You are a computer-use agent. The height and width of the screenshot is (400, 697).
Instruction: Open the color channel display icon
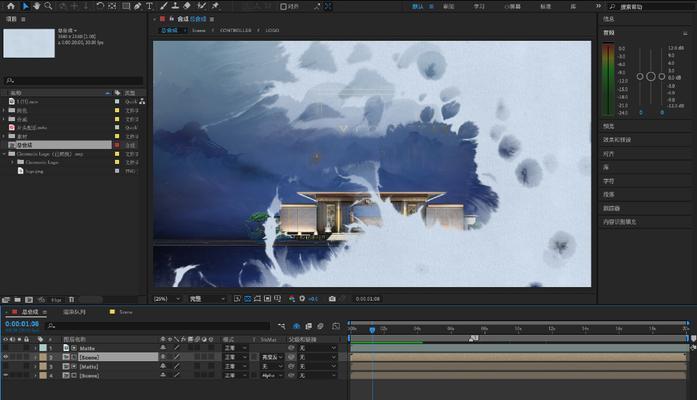[292, 299]
